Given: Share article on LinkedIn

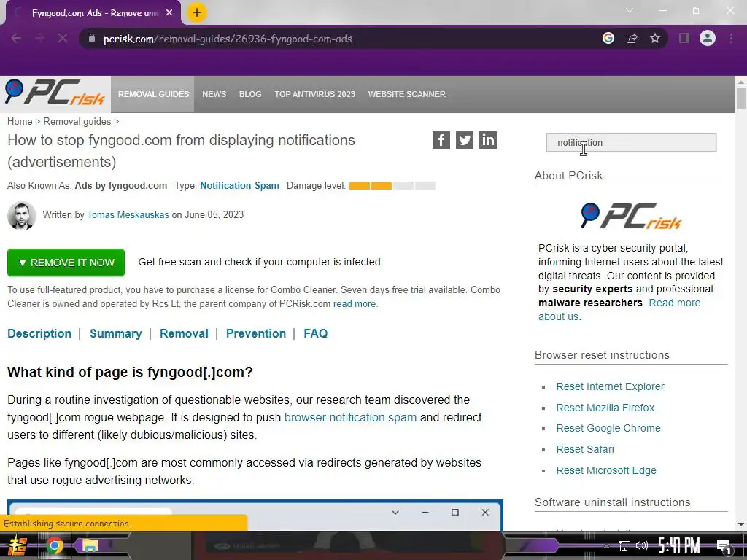Looking at the screenshot, I should tap(488, 140).
